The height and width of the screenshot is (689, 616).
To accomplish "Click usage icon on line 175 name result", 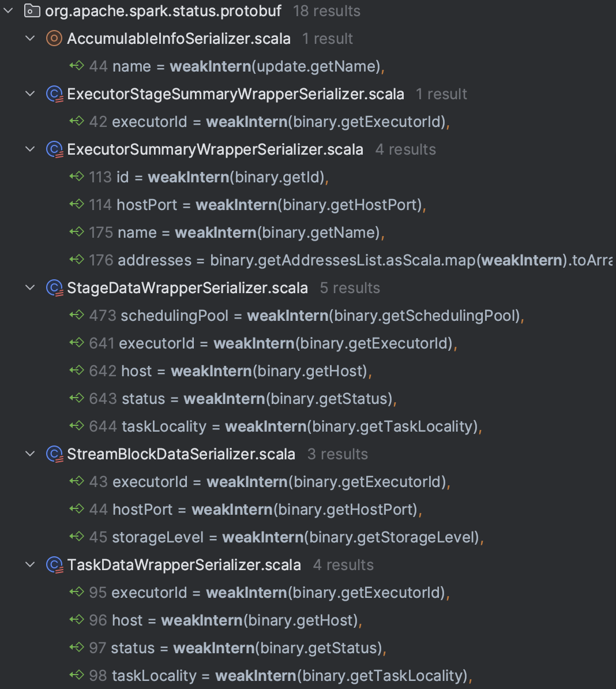I will (76, 231).
